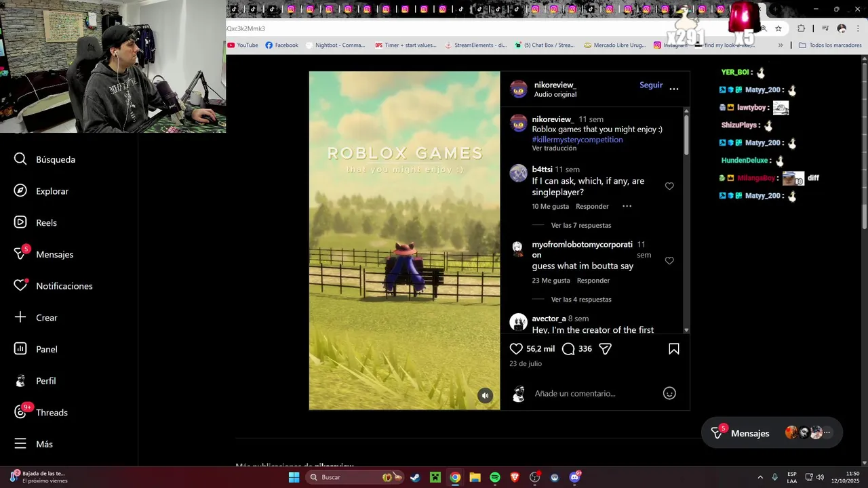Viewport: 868px width, 488px height.
Task: Open the Mercado Libre Uruguay bookmark
Action: coord(615,45)
